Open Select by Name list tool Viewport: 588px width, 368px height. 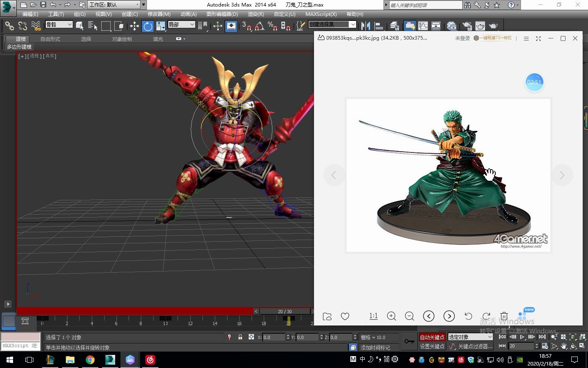93,26
